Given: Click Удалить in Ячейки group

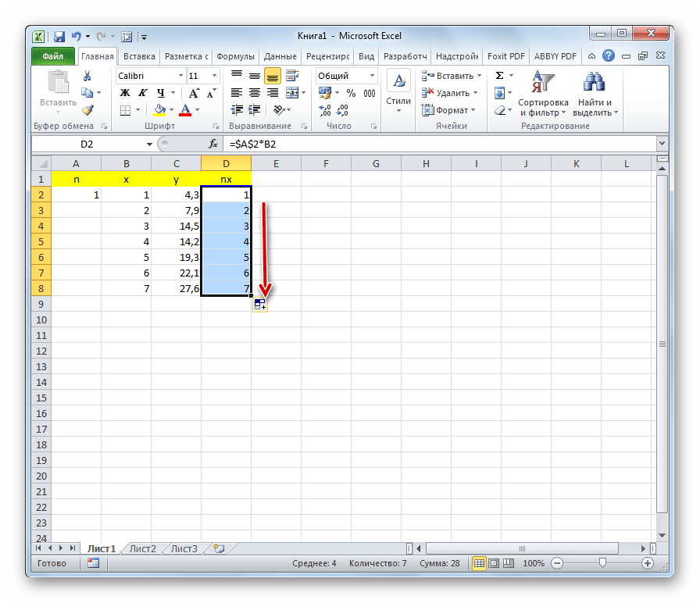Looking at the screenshot, I should pos(449,93).
